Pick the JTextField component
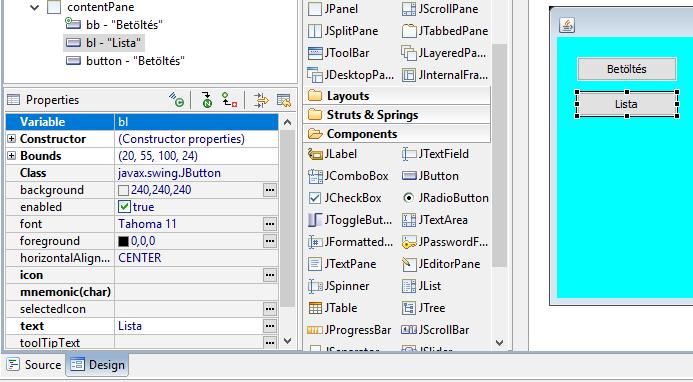Image resolution: width=693 pixels, height=382 pixels. click(x=435, y=154)
